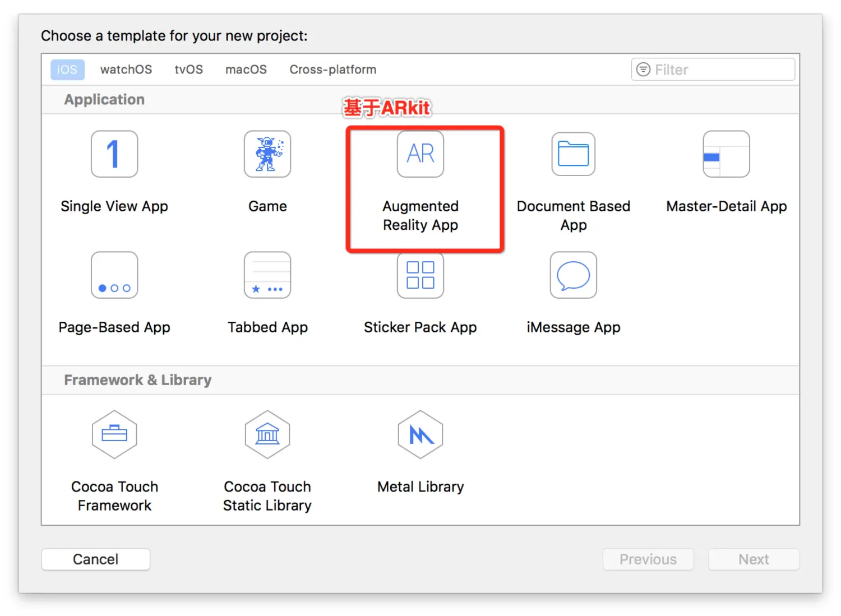The height and width of the screenshot is (616, 841).
Task: Click the "iMessage App" label
Action: (x=574, y=327)
